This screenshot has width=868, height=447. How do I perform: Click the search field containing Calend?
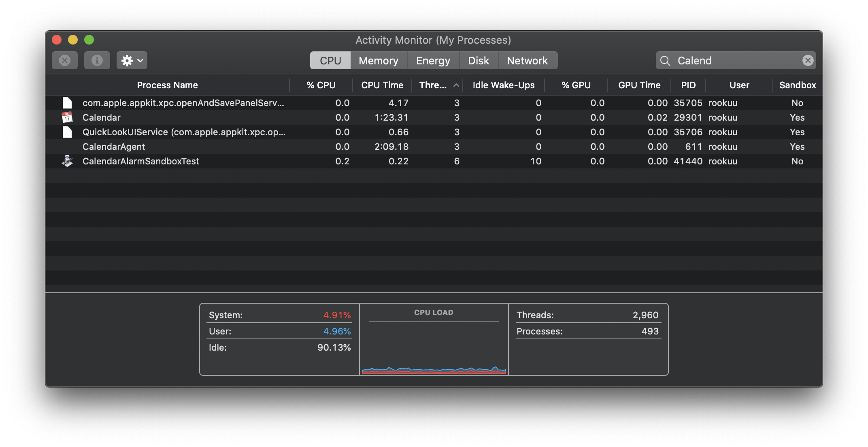click(x=736, y=60)
